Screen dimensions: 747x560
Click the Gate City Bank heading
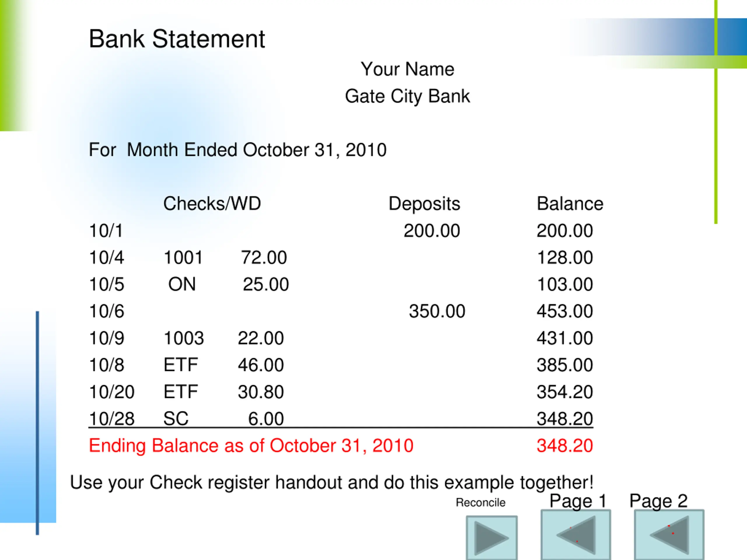click(x=407, y=97)
